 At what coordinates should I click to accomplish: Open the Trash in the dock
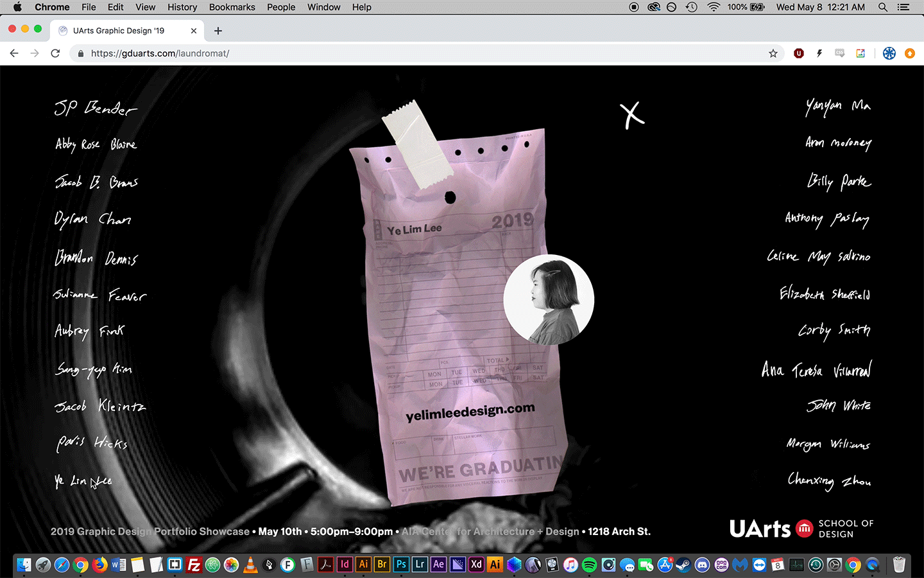899,565
